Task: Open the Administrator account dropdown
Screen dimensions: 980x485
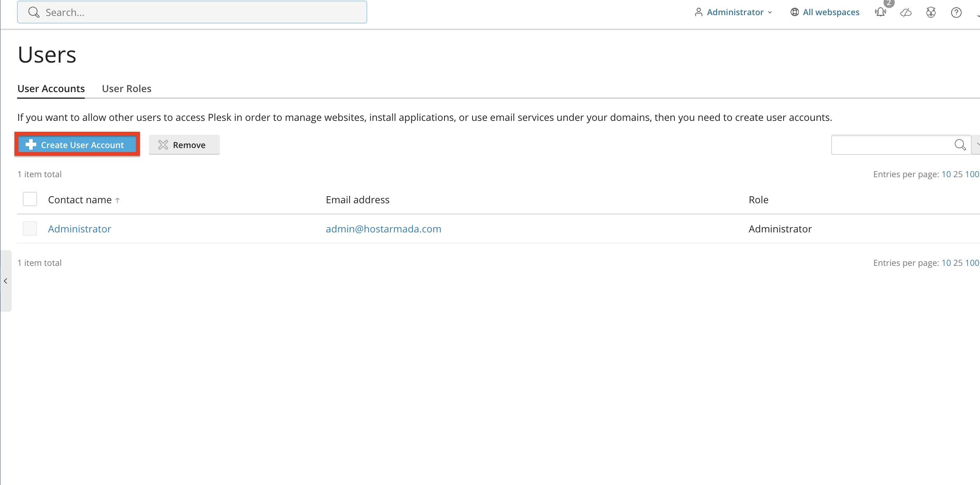Action: (733, 12)
